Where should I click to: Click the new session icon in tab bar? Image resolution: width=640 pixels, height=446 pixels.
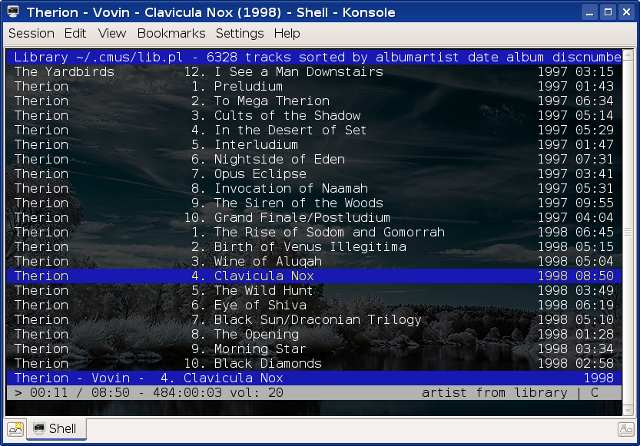pyautogui.click(x=16, y=429)
